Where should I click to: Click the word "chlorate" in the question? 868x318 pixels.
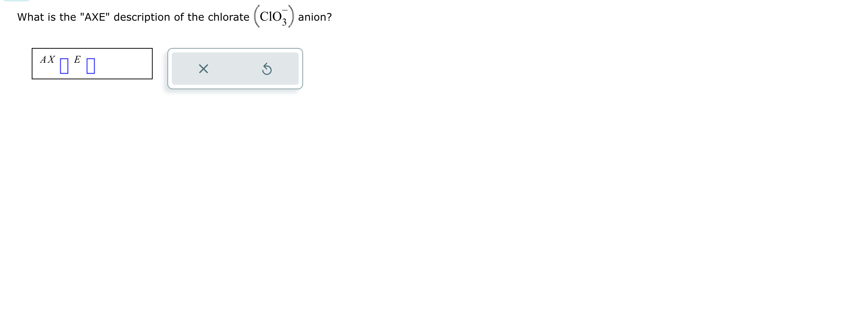tap(229, 17)
